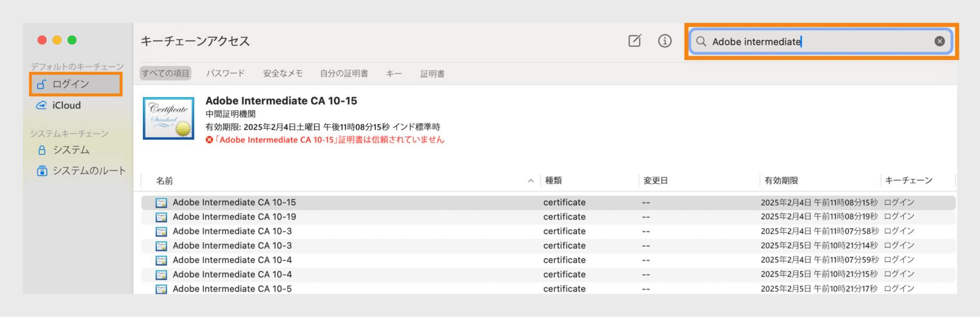Switch to the すべての項目 tab

(x=165, y=74)
